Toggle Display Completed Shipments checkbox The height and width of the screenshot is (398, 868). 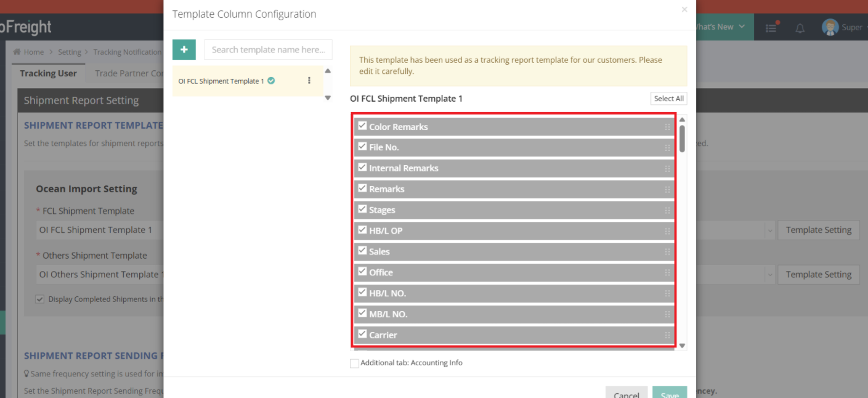[40, 299]
